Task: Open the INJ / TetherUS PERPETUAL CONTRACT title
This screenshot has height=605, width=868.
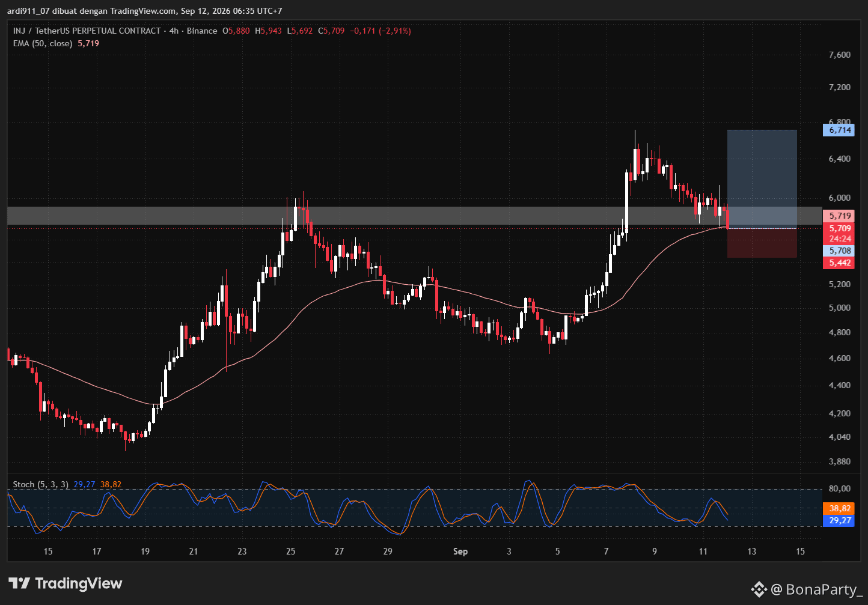Action: tap(87, 31)
